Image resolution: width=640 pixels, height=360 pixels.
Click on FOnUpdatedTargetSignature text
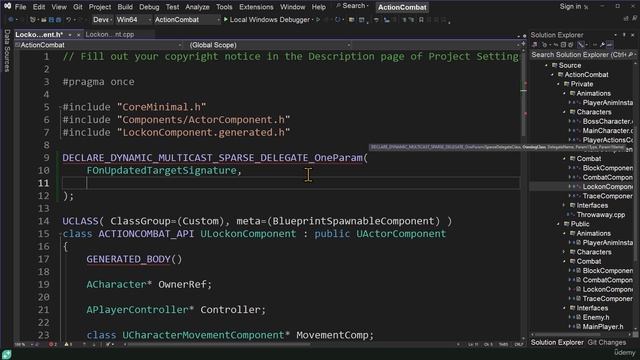pyautogui.click(x=162, y=170)
